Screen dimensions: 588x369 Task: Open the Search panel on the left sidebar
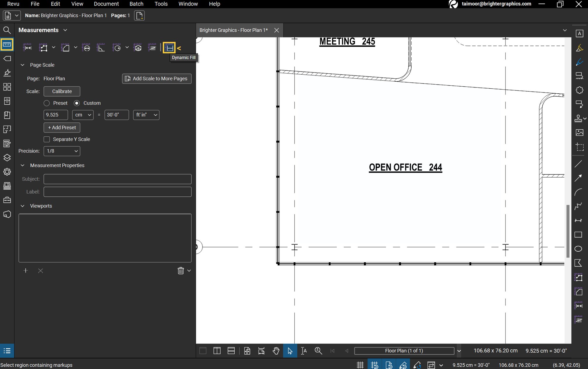(x=7, y=30)
